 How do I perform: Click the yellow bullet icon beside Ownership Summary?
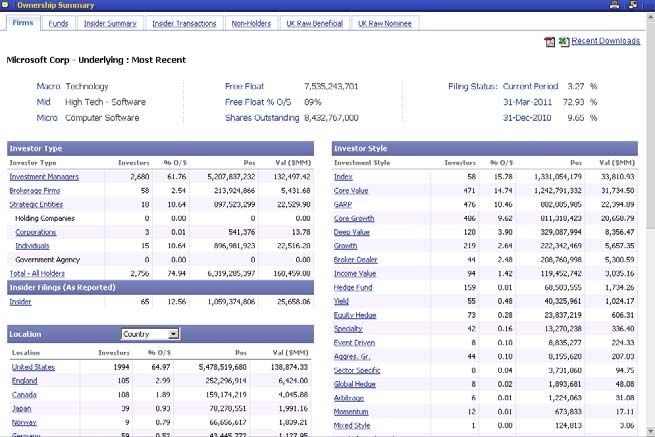point(5,5)
